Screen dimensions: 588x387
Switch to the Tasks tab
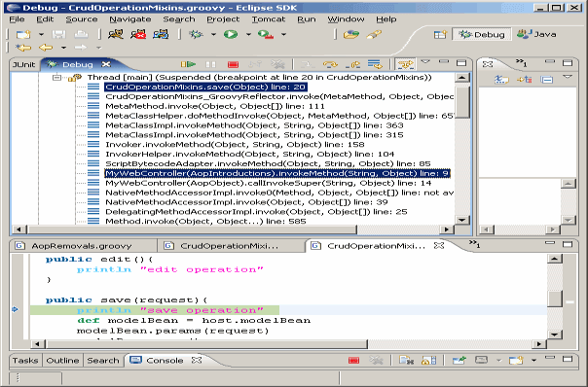click(x=25, y=361)
